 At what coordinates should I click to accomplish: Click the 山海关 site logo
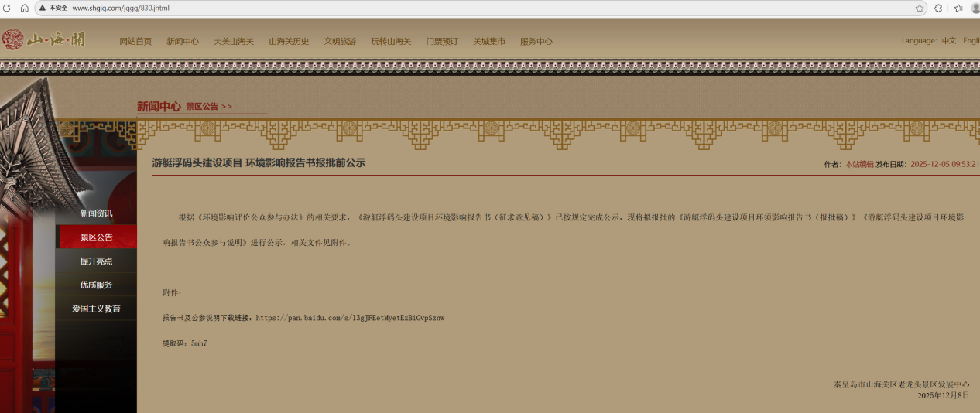(43, 39)
